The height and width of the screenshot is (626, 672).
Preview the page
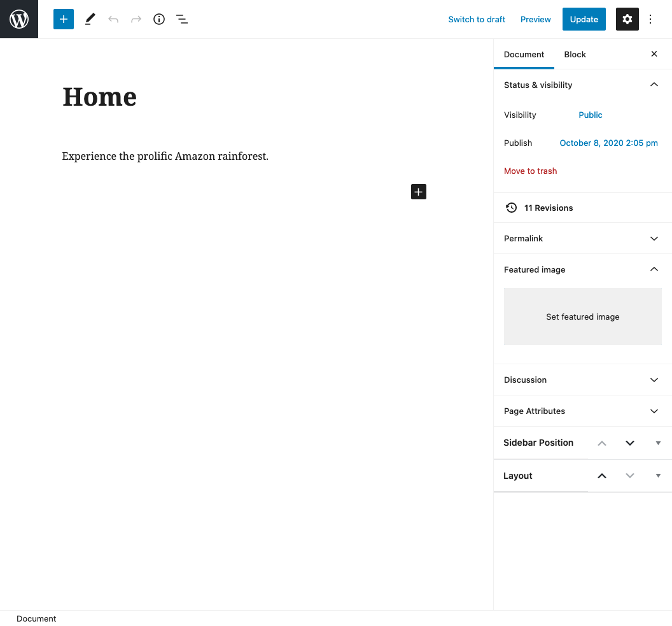535,19
